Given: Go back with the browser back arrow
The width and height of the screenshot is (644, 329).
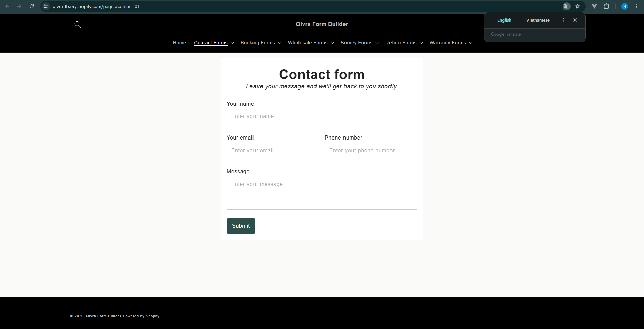Looking at the screenshot, I should coord(7,6).
